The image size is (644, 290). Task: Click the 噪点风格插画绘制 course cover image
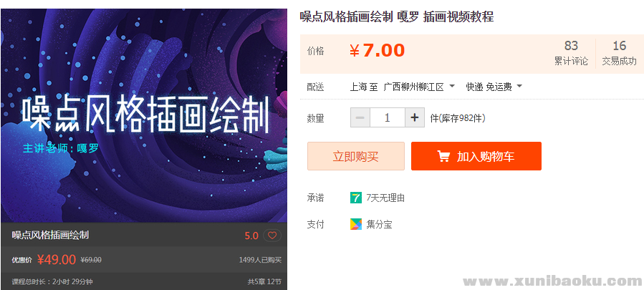(144, 115)
